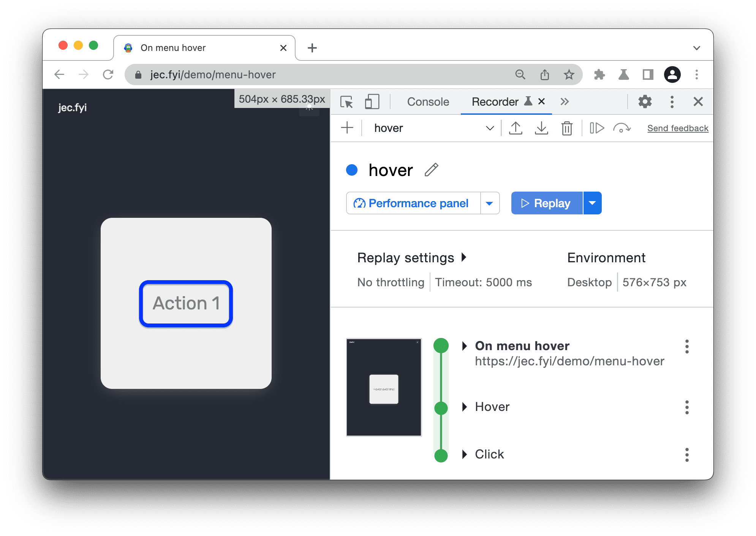Click the element selector tool icon

click(x=347, y=101)
